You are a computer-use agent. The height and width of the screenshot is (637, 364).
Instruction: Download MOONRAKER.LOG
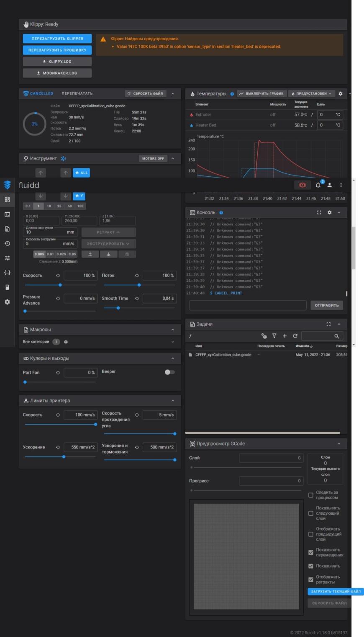57,73
